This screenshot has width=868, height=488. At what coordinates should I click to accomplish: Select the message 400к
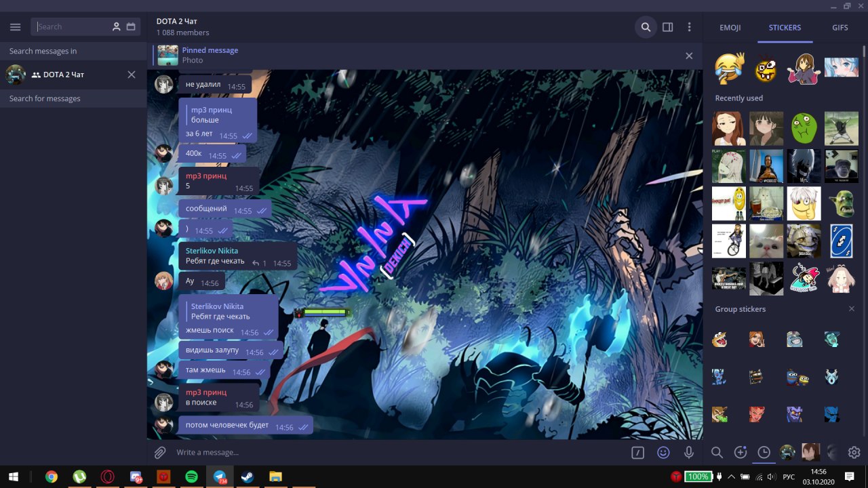tap(212, 154)
